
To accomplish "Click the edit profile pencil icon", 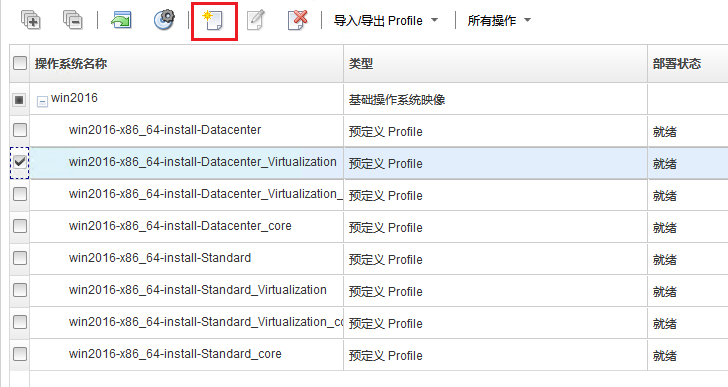I will 256,20.
